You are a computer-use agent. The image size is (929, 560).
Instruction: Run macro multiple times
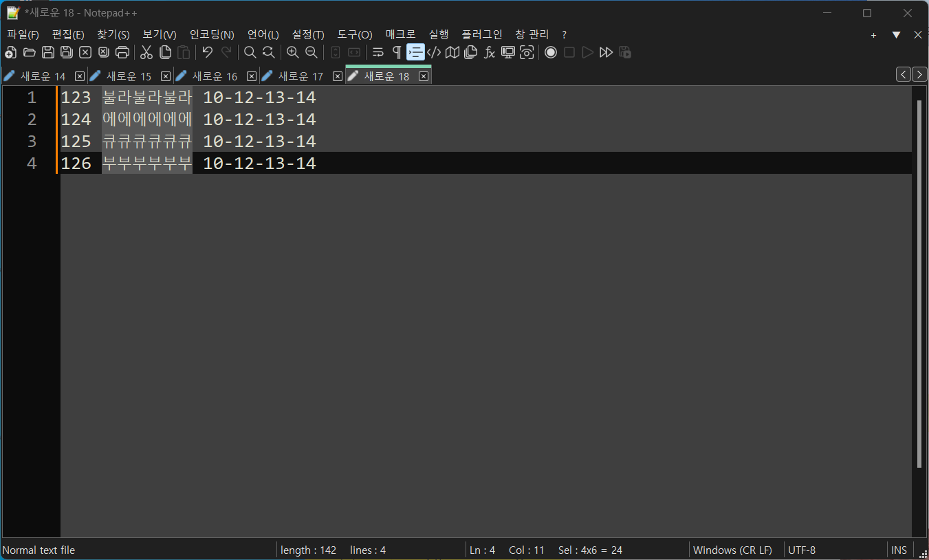coord(606,52)
